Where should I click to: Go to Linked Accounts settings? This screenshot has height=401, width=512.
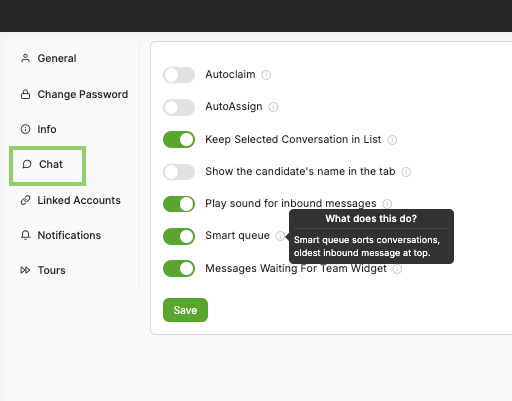pyautogui.click(x=71, y=200)
